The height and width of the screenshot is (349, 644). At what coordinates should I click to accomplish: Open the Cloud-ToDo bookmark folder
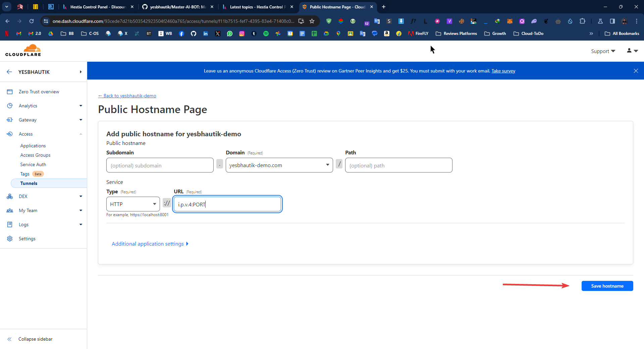528,34
